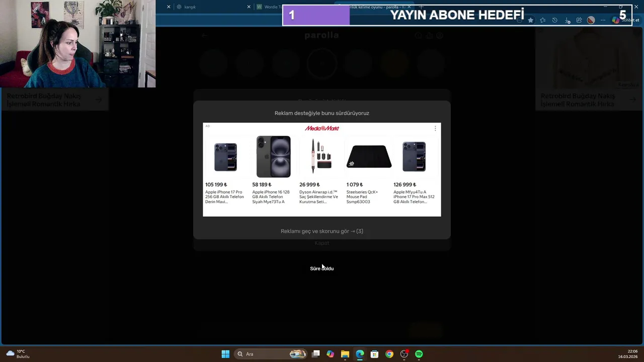Open Microsoft Store from taskbar
The width and height of the screenshot is (644, 362).
(374, 354)
